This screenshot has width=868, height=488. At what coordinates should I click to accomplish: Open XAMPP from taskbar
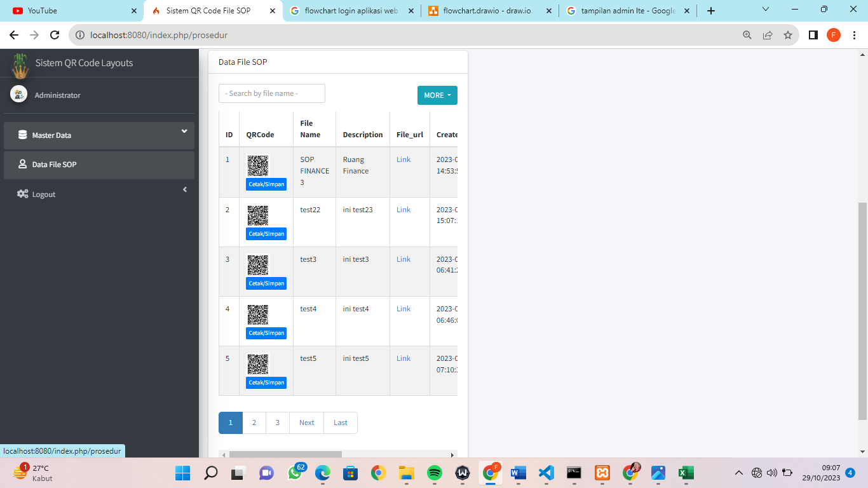pos(602,473)
